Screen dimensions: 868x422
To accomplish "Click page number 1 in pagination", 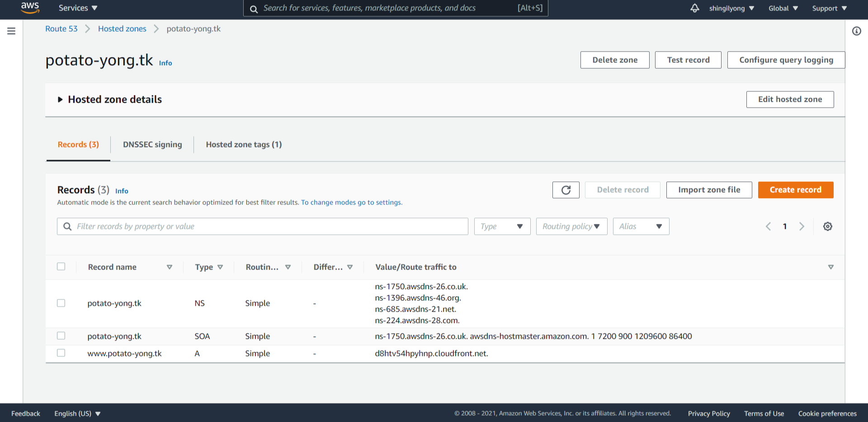I will point(785,226).
